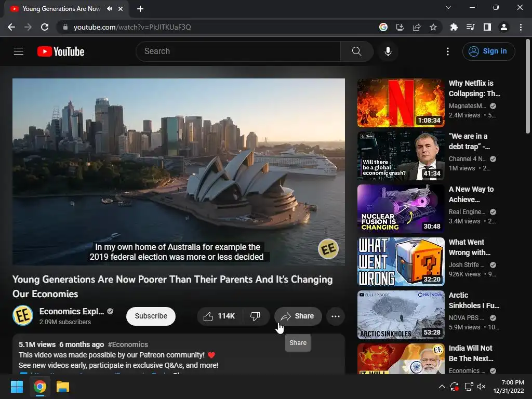The width and height of the screenshot is (532, 399).
Task: Mute tab via speaker icon on tab
Action: click(x=109, y=9)
